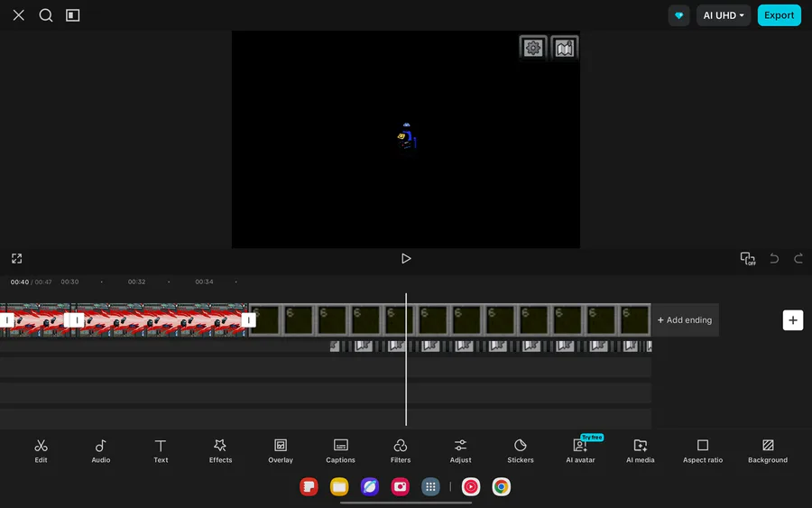The image size is (812, 508).
Task: Open the Overlay tool
Action: [281, 451]
